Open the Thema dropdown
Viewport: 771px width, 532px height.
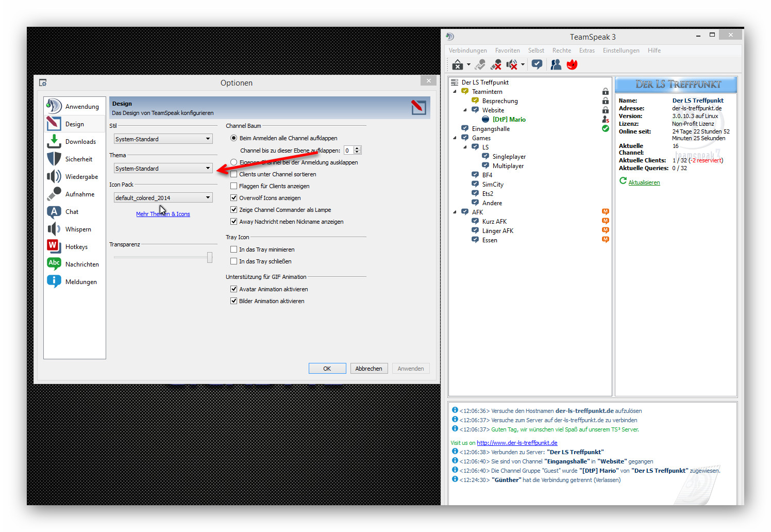(x=163, y=169)
